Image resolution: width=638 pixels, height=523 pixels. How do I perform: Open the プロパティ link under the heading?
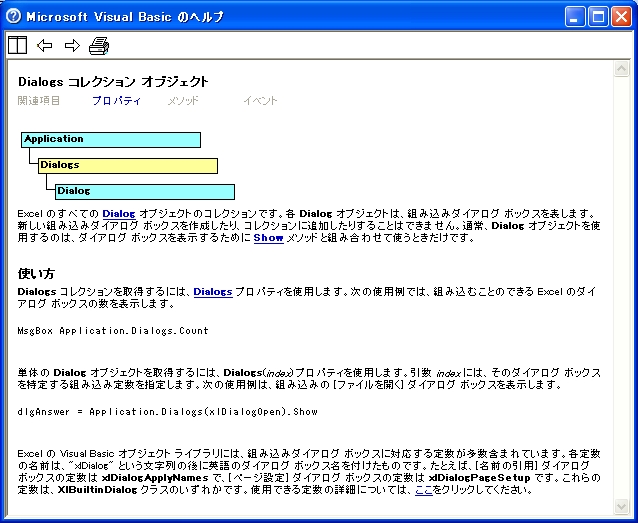[116, 101]
